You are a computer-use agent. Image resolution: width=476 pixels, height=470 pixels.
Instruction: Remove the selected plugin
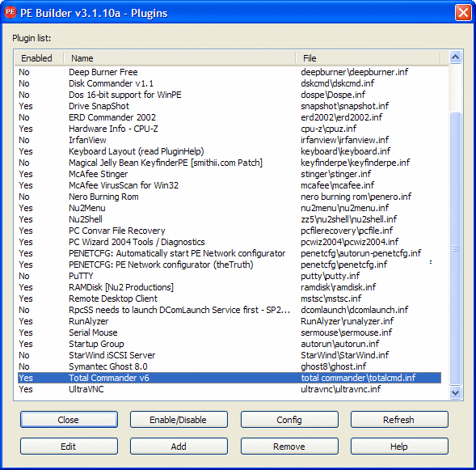pyautogui.click(x=289, y=447)
